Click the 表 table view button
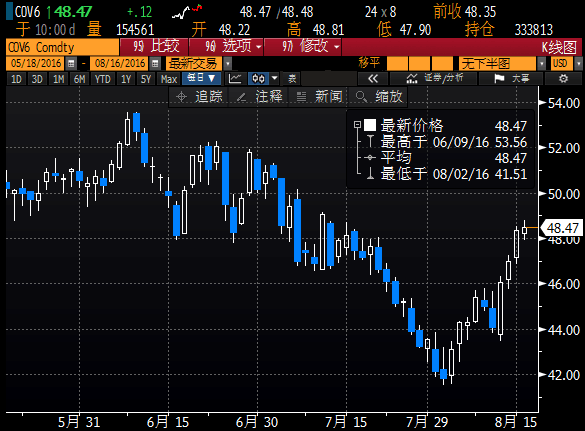 click(x=292, y=79)
